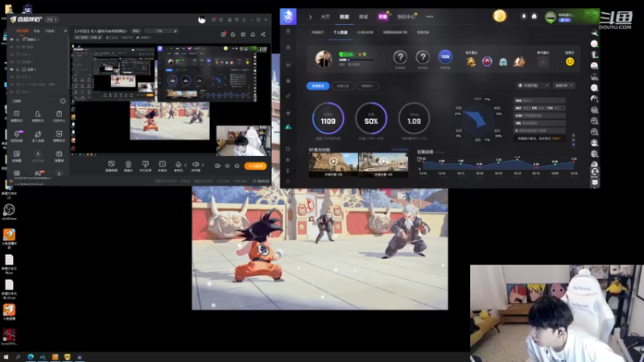Image resolution: width=644 pixels, height=362 pixels.
Task: Click the orange stop-streaming button
Action: (x=255, y=166)
